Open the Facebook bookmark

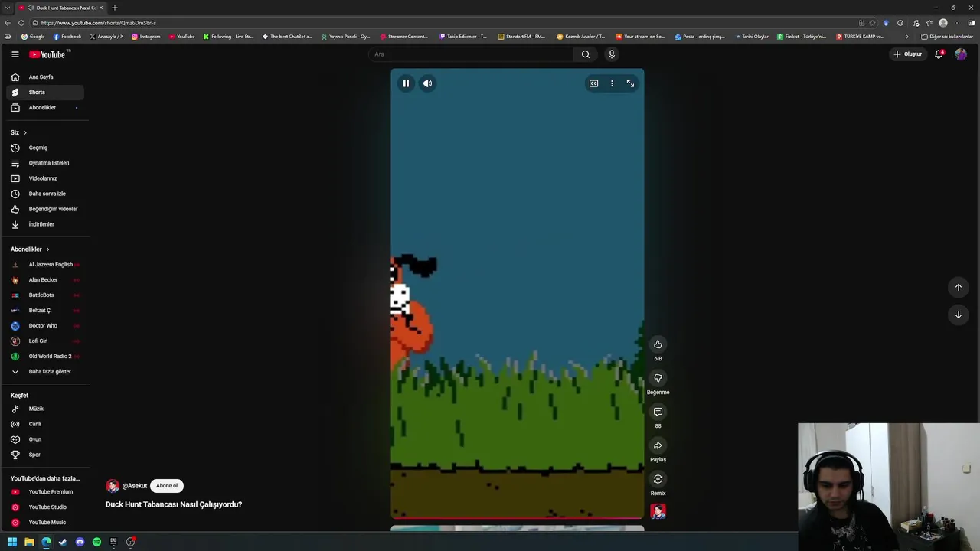coord(67,37)
